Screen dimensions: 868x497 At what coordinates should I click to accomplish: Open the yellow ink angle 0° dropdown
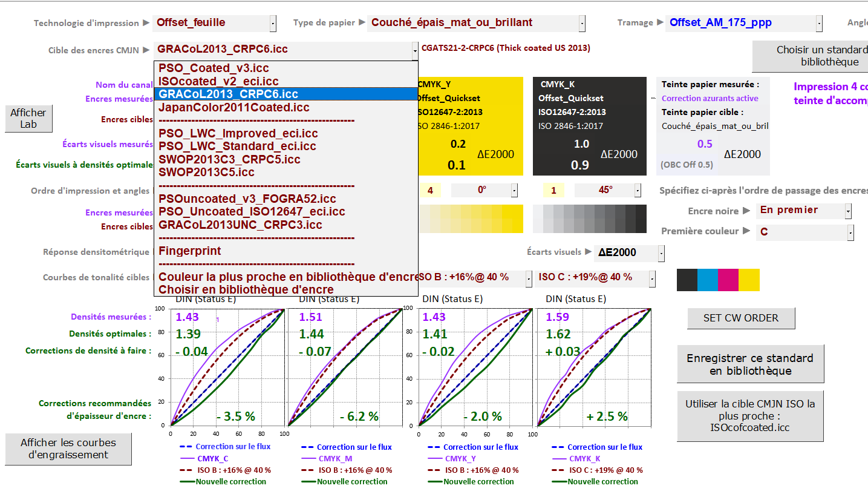pyautogui.click(x=514, y=190)
